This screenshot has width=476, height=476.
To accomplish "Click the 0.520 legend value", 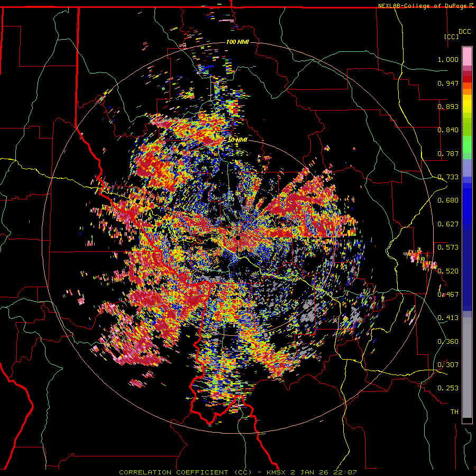I will coord(448,271).
